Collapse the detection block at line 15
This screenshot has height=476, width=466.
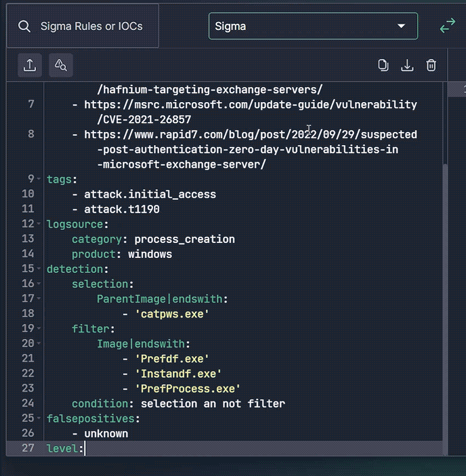point(39,269)
